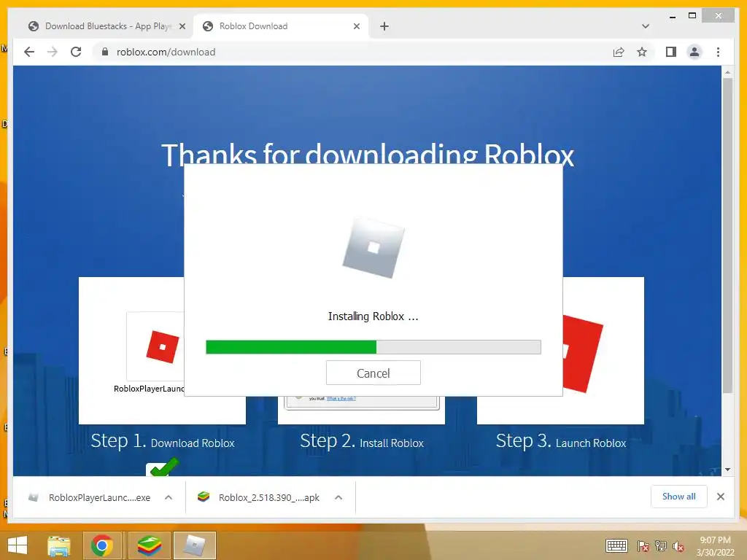Click the 'Step 3. Launch Roblox' caption

[561, 441]
